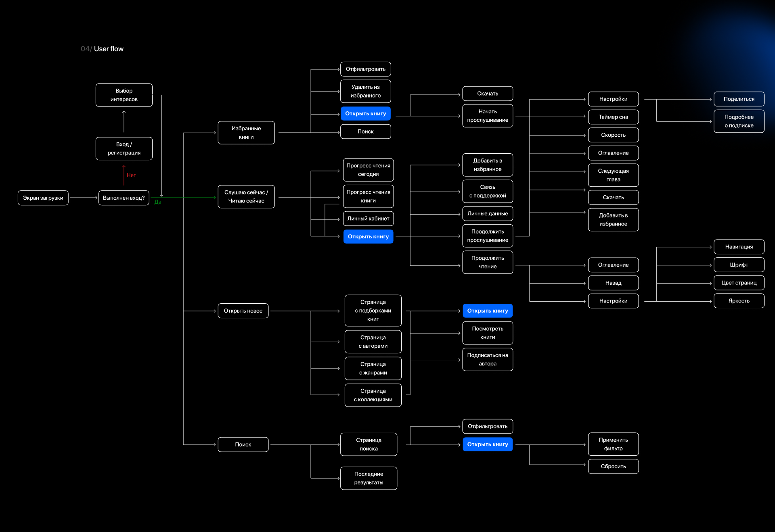Click the 'Цвет страниц' box
Image resolution: width=775 pixels, height=532 pixels.
pos(738,283)
